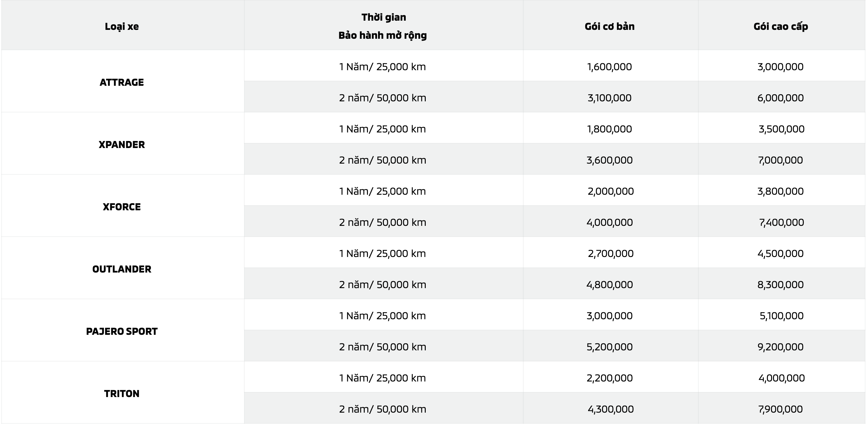
Task: Select the Thời gian Bảo hành mở rộng header
Action: [383, 26]
